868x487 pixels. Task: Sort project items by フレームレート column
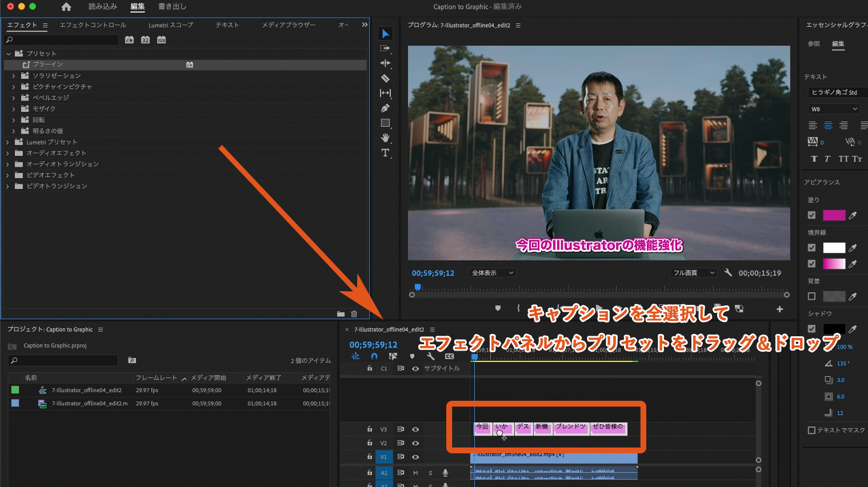click(x=157, y=378)
